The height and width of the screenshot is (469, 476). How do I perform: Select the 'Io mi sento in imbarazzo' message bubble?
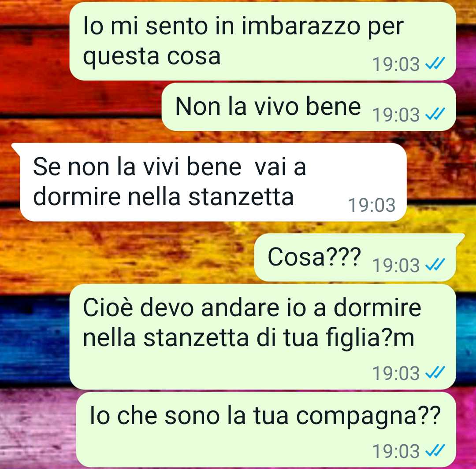pyautogui.click(x=263, y=41)
